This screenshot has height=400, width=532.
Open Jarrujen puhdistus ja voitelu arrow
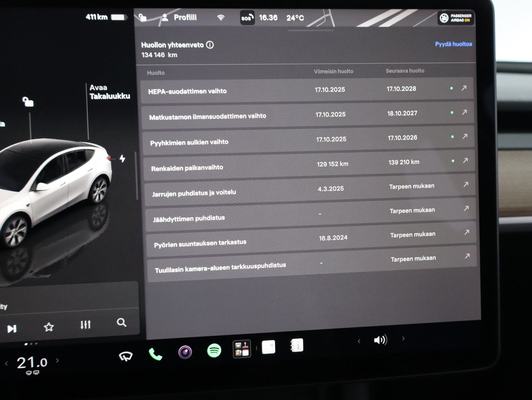pos(466,184)
